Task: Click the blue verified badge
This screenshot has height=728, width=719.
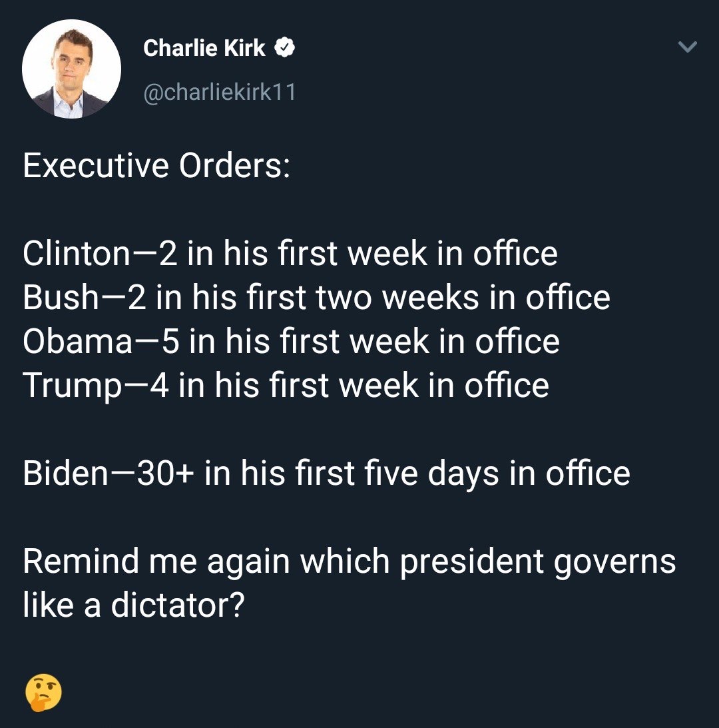Action: 284,47
